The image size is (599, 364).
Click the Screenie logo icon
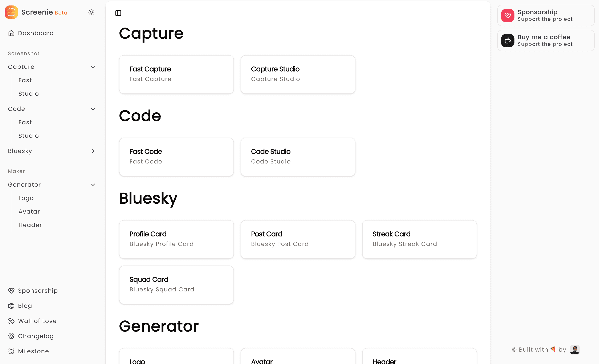click(11, 12)
